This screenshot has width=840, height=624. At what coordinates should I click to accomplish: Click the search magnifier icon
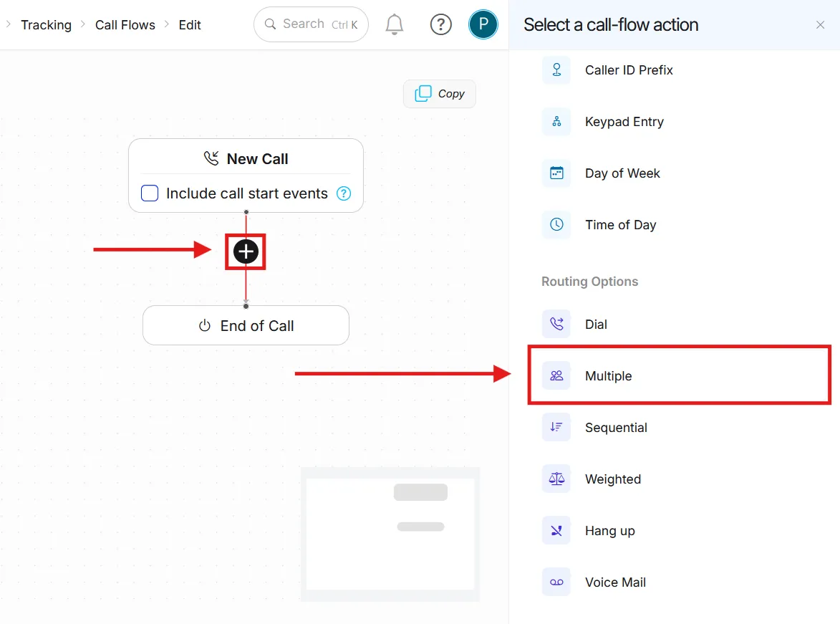tap(271, 24)
